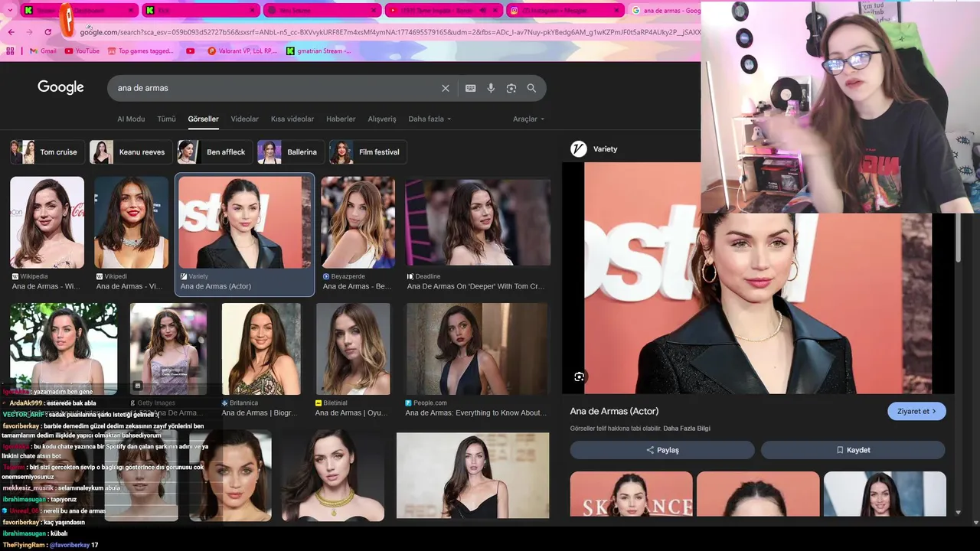Click the browser back arrow

11,32
